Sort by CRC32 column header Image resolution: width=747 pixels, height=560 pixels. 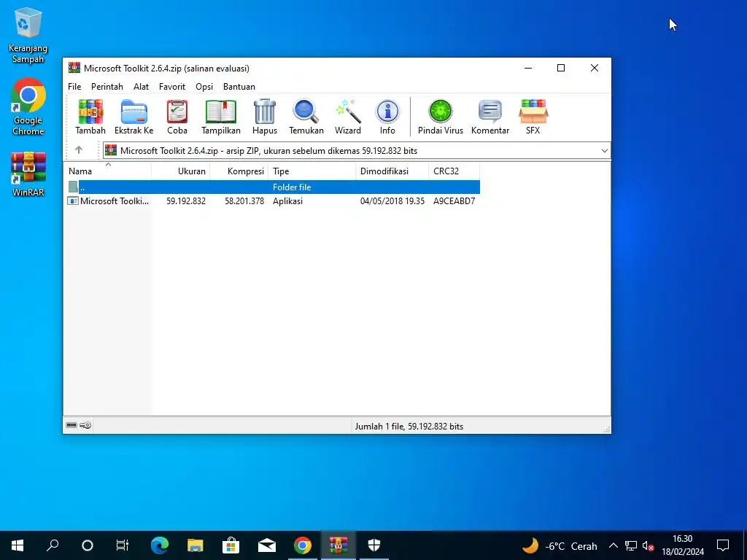click(454, 171)
